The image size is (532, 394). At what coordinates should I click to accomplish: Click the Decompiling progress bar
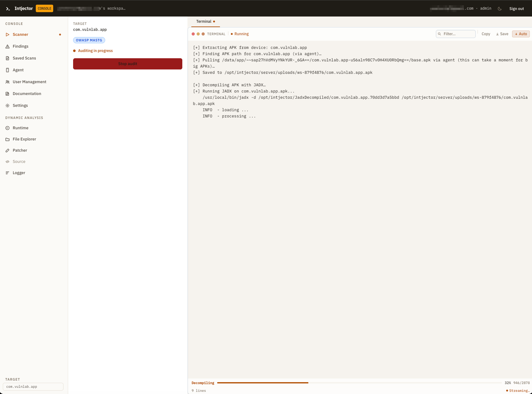[359, 383]
